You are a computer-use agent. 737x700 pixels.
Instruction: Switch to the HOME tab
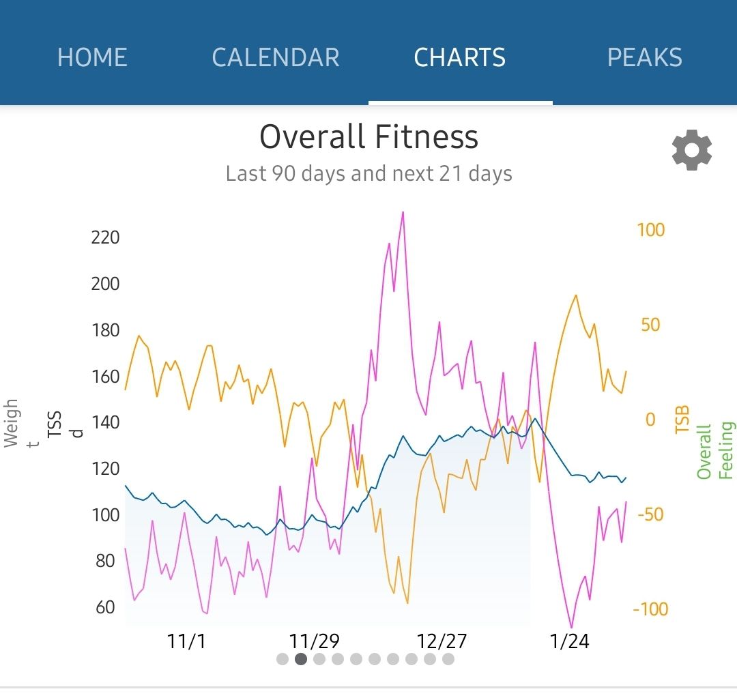(92, 57)
